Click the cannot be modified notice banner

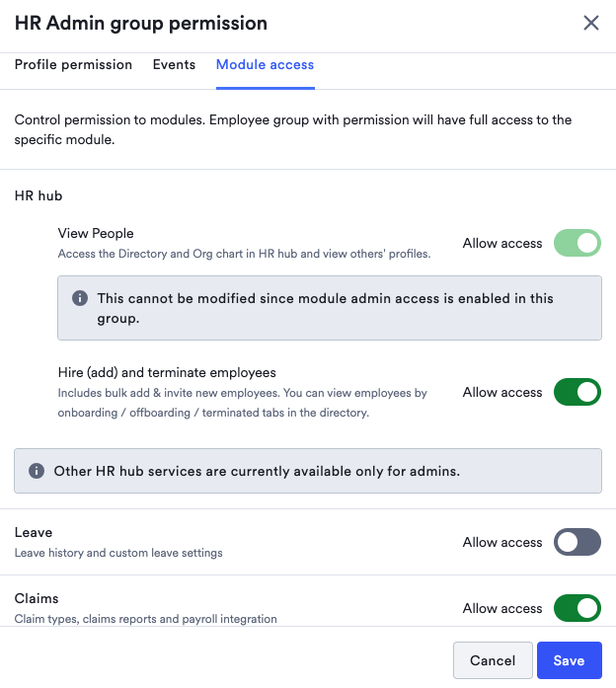330,308
